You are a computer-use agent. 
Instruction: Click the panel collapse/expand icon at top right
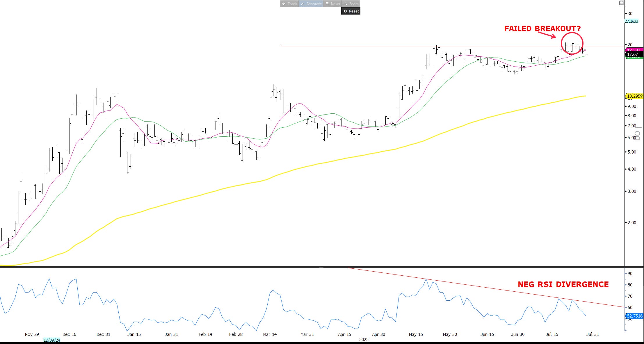(621, 3)
